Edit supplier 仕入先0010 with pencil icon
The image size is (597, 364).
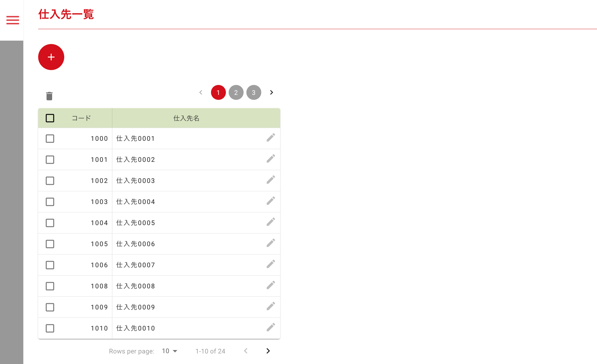tap(271, 327)
